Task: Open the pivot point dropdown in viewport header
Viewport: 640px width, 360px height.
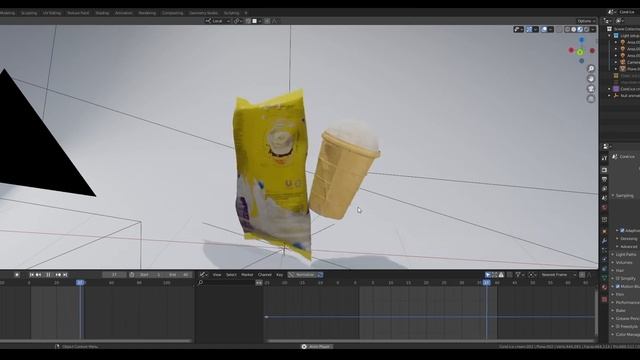Action: point(238,21)
